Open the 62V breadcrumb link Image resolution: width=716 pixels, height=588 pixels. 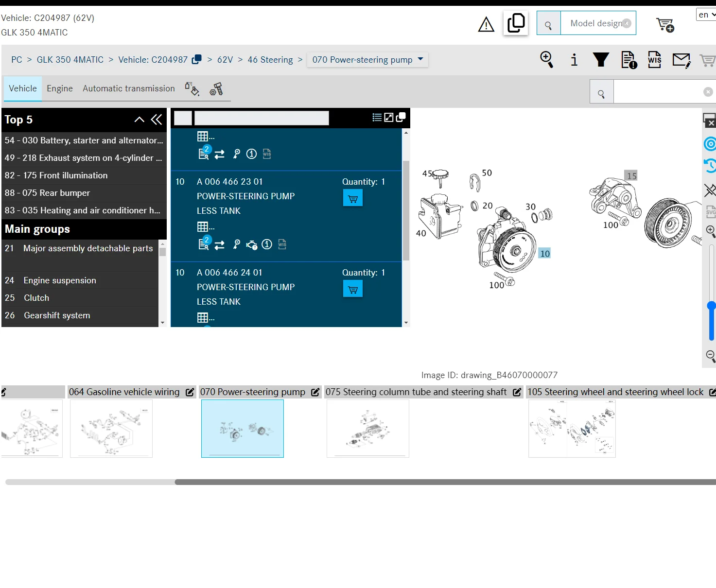coord(225,60)
